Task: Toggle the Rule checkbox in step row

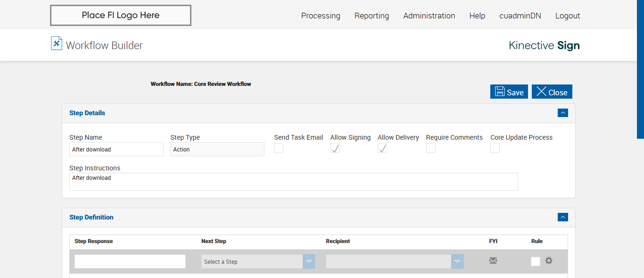Action: click(x=536, y=261)
